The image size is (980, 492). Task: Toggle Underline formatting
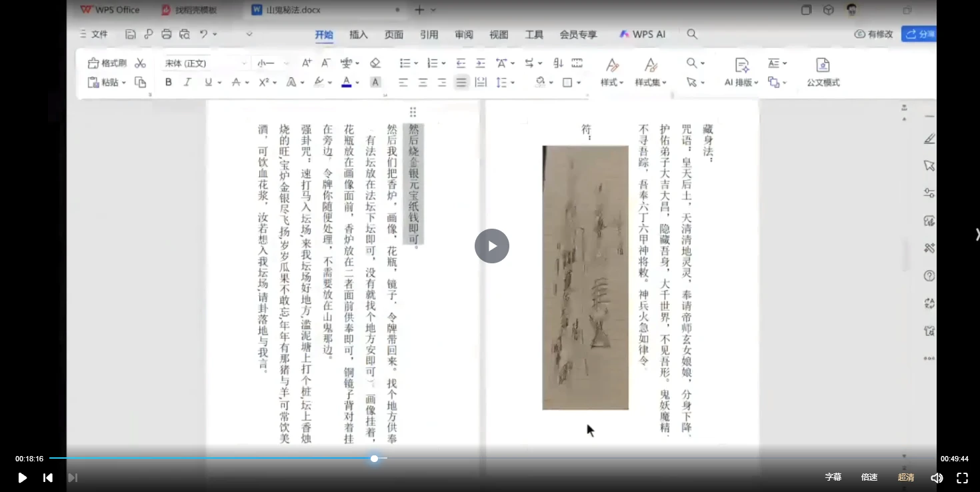click(208, 82)
